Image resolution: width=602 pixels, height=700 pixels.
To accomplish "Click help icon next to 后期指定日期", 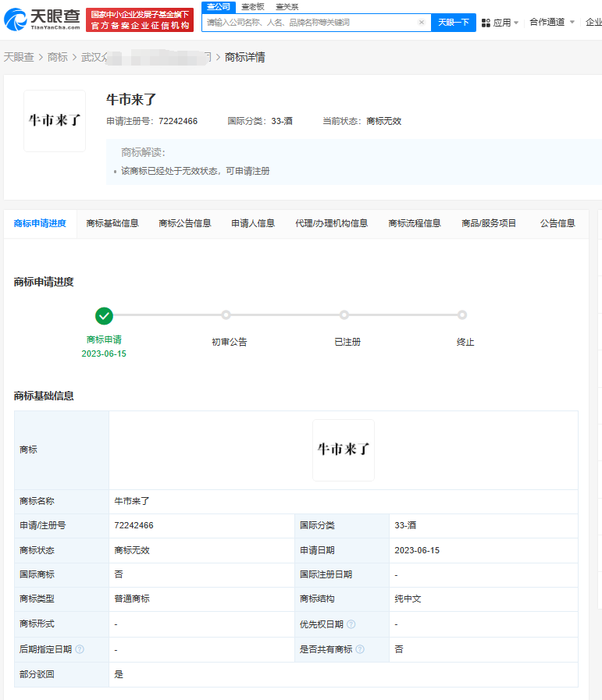I will (x=80, y=649).
